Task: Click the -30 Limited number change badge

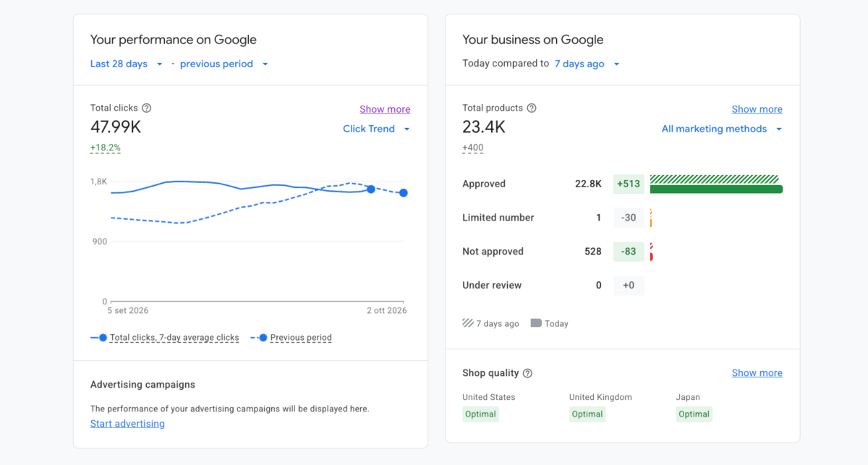Action: click(629, 218)
